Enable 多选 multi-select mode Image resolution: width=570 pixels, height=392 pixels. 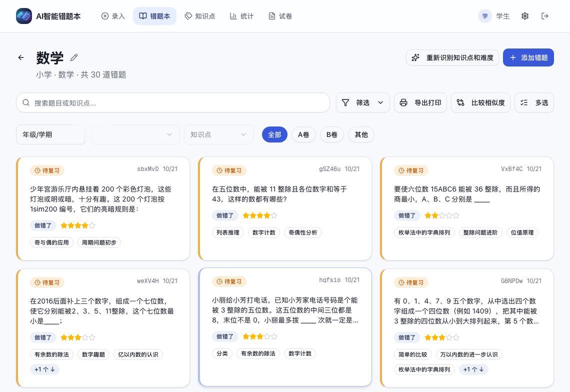(x=534, y=102)
